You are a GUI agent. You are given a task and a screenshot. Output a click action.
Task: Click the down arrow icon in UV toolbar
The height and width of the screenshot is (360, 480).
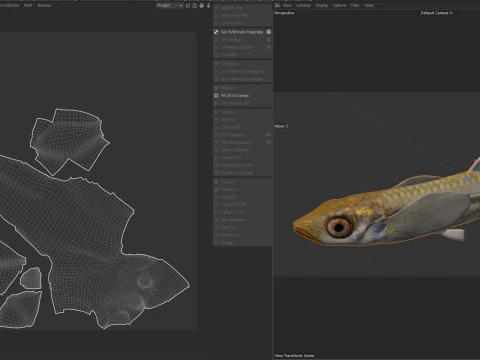209,6
